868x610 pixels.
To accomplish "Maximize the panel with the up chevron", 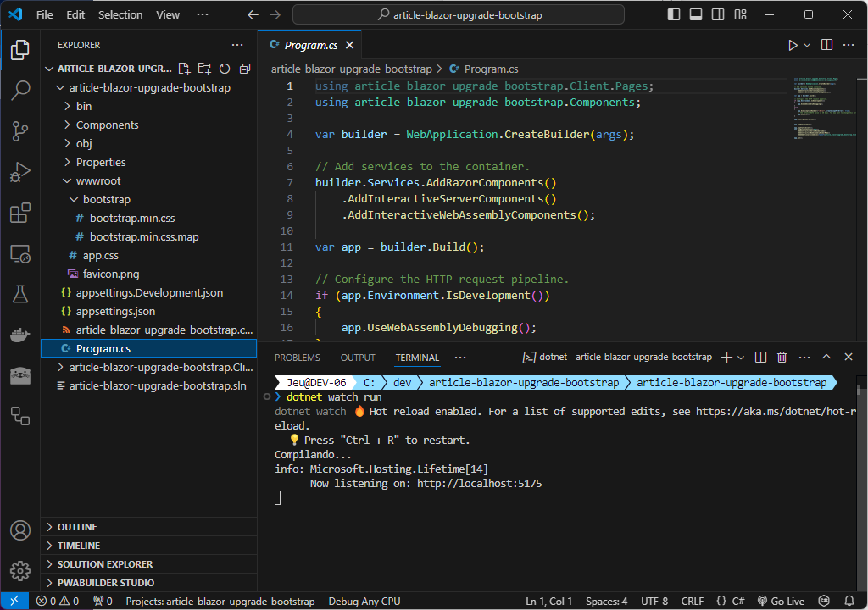I will 826,357.
